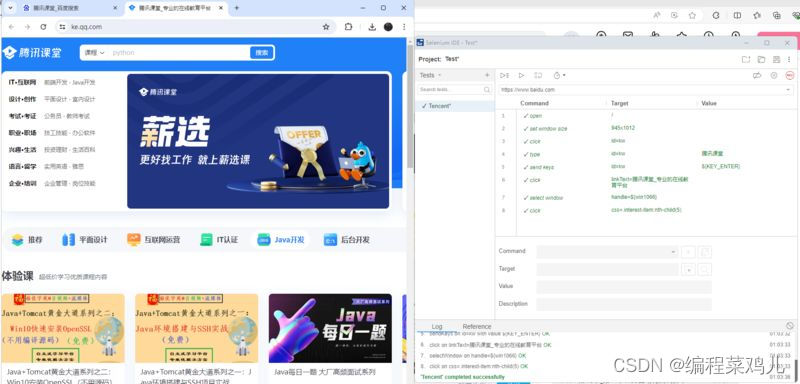Click the blue 搜索 button

coord(262,53)
